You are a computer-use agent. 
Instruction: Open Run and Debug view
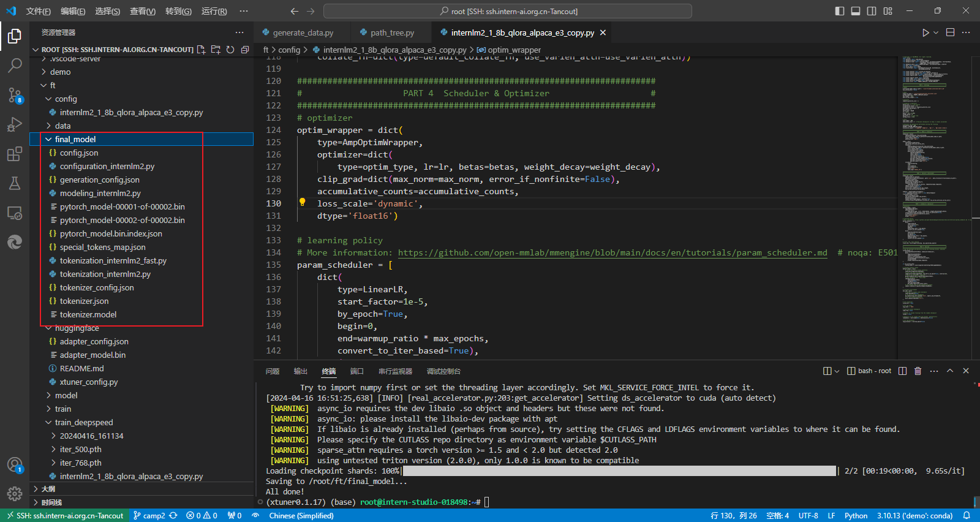click(x=15, y=124)
